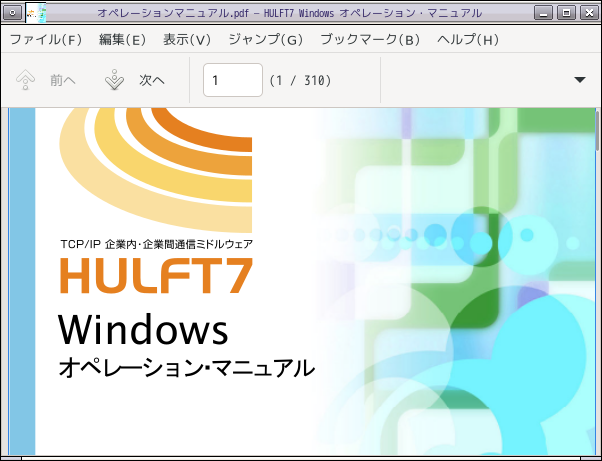Close the PDF viewer window
The height and width of the screenshot is (461, 602).
[589, 13]
